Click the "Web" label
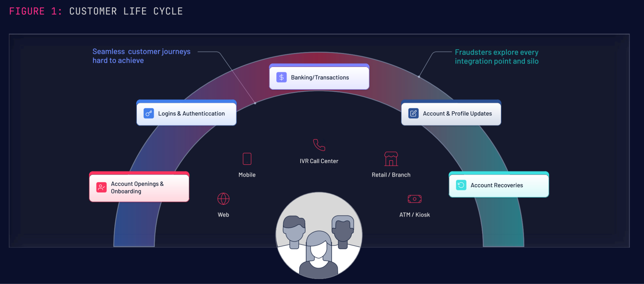 (223, 215)
